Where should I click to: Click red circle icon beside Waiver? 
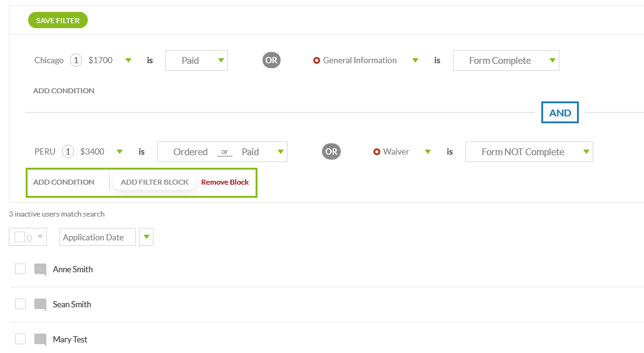(377, 152)
